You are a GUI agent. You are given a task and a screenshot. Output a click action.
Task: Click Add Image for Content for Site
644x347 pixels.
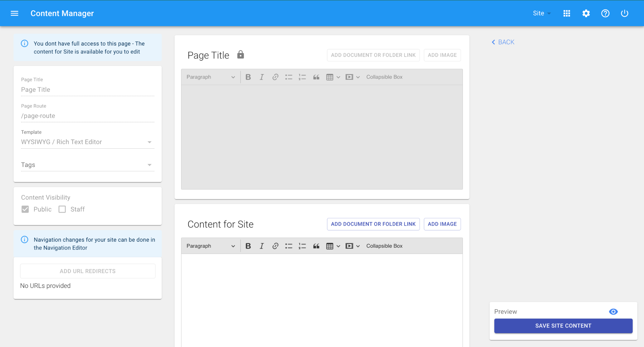442,224
